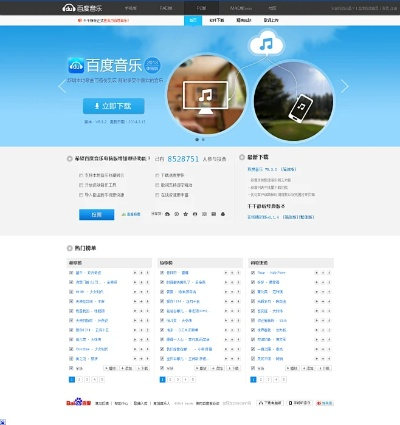Add first song in 新歌榜 chart
400x425 pixels.
(141, 273)
